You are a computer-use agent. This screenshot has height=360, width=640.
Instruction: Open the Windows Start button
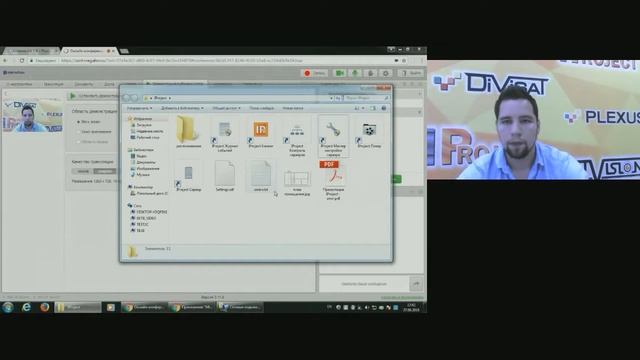point(8,307)
